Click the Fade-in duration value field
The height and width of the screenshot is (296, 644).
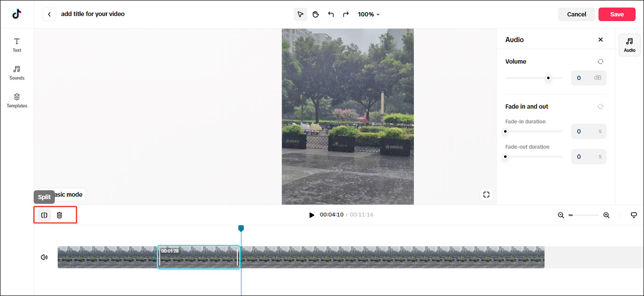(x=588, y=131)
